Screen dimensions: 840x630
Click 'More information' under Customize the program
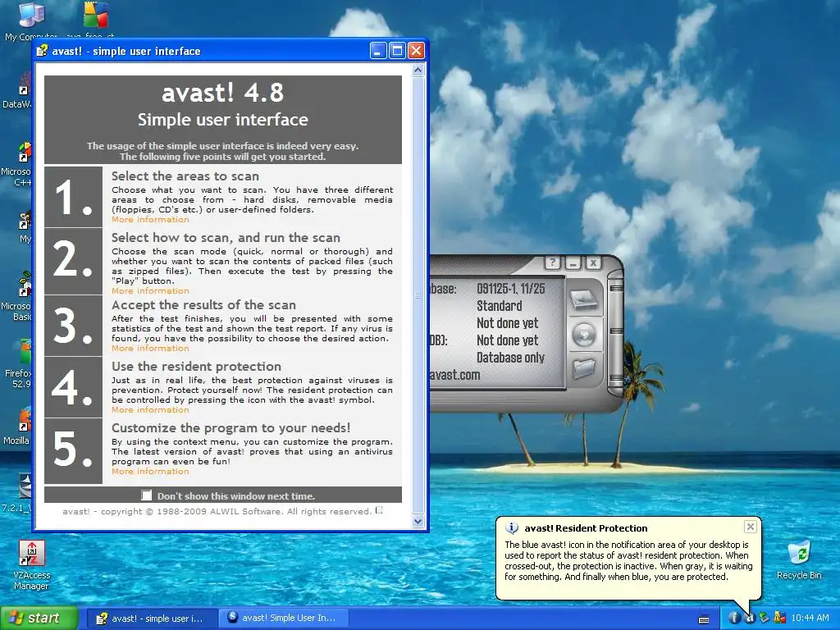150,472
